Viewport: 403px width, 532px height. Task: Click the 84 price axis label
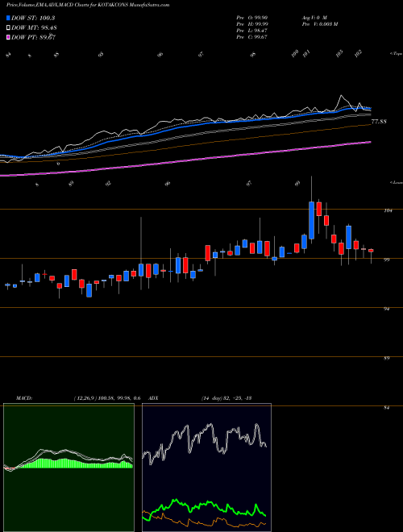[x=386, y=408]
